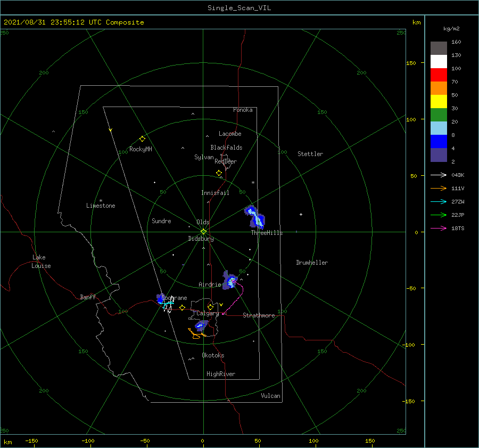Click the Single_Scan_VIL title
This screenshot has height=448, width=479.
tap(239, 8)
